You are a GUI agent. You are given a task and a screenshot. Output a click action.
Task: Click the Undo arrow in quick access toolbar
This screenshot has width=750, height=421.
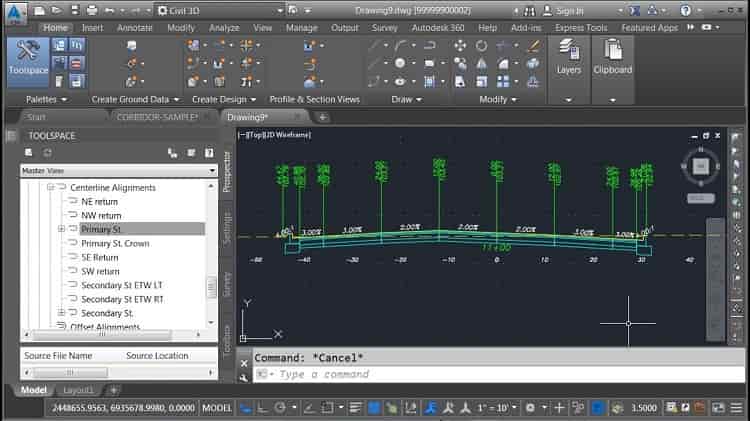110,10
